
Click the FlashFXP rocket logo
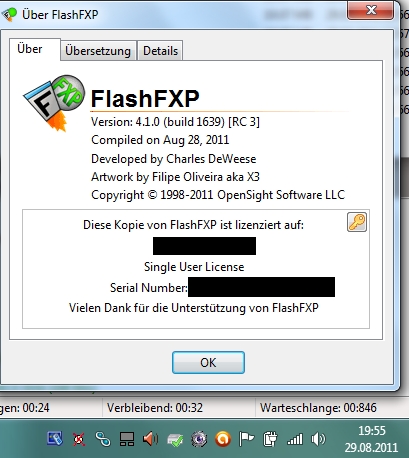tap(54, 103)
